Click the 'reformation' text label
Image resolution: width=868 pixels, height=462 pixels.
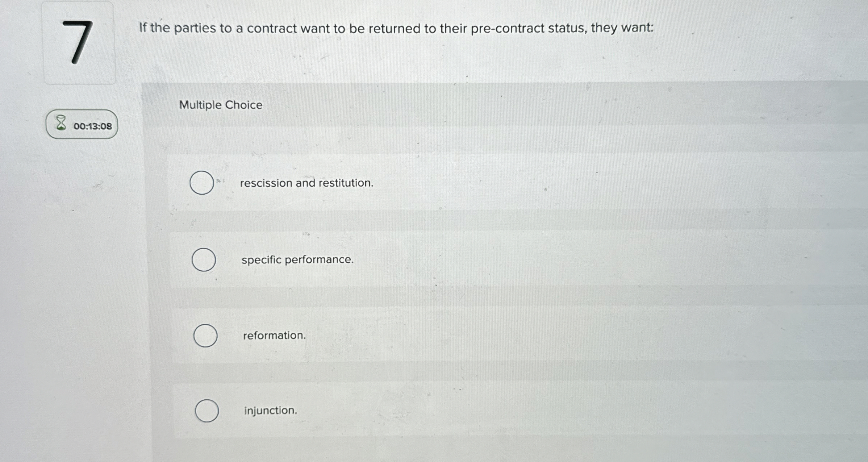tap(274, 335)
